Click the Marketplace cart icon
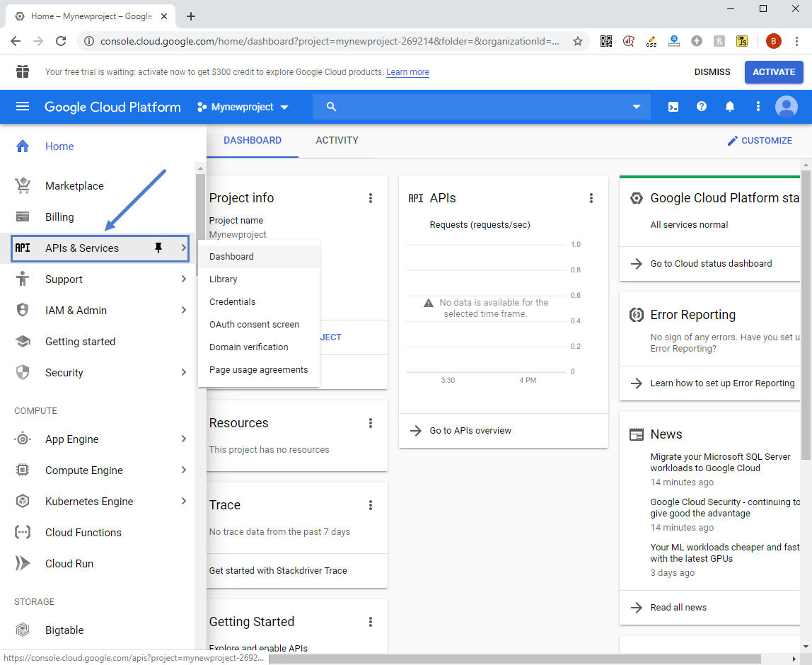812x665 pixels. (22, 185)
